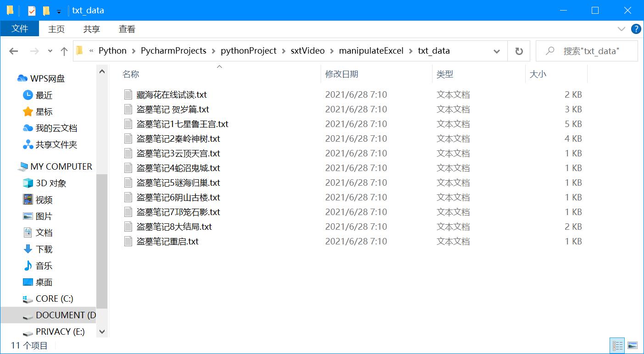Viewport: 644px width, 354px height.
Task: Click the Properties icon in quick access toolbar
Action: (x=32, y=11)
